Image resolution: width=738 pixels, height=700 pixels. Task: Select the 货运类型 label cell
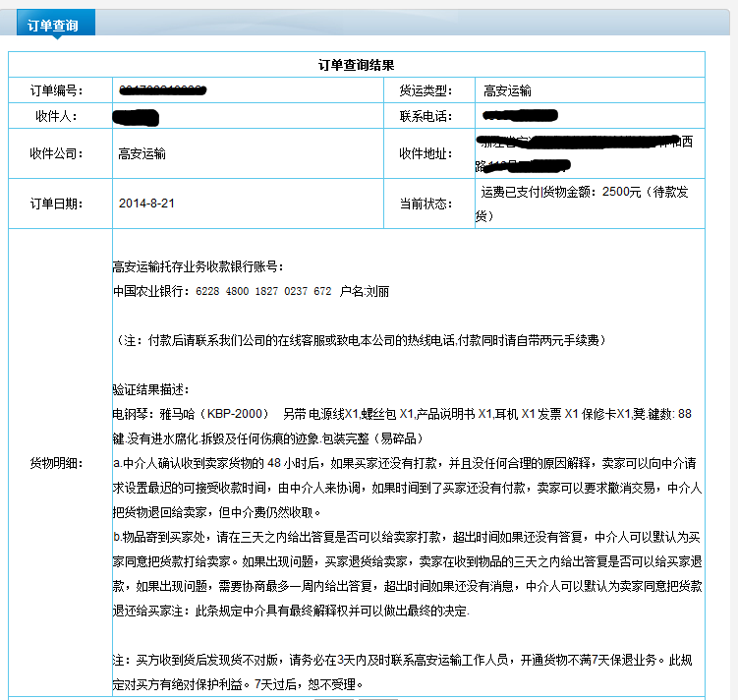point(425,90)
